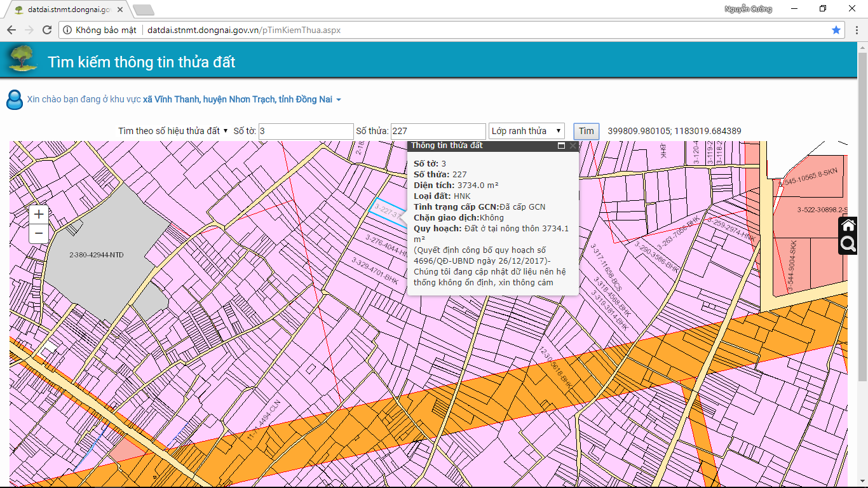Click Tình trạng cấp GCN line
868x488 pixels.
click(479, 207)
